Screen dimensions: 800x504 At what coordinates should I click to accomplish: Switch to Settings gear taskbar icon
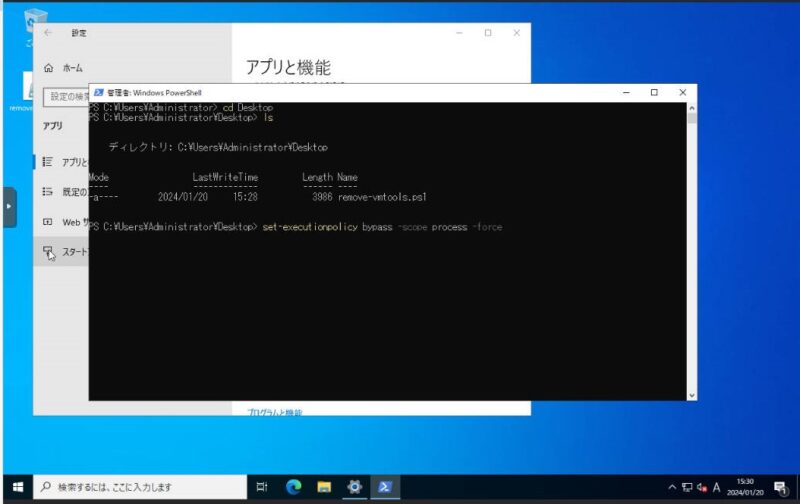tap(355, 487)
